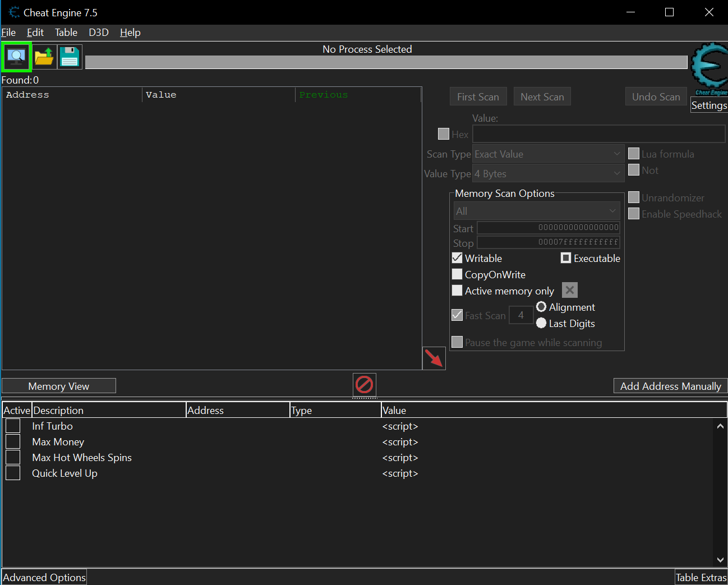
Task: Activate the Inf Turbo script checkbox
Action: pos(13,426)
